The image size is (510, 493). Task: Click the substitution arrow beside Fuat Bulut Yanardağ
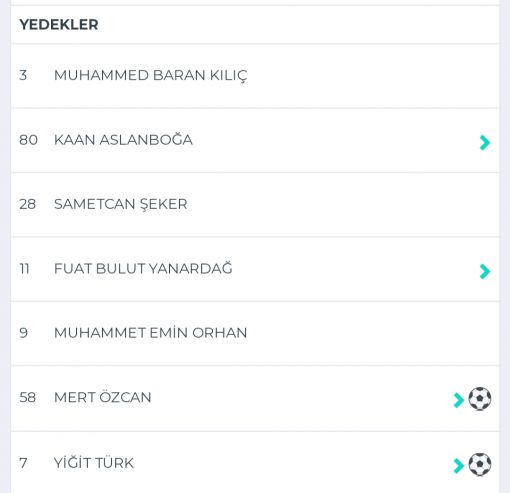point(485,271)
